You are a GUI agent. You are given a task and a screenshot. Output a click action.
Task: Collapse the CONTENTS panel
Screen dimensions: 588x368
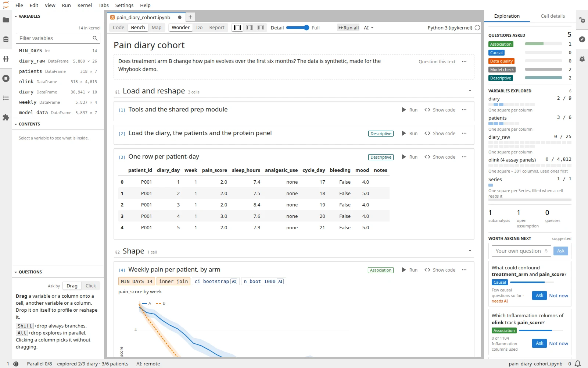click(x=16, y=124)
